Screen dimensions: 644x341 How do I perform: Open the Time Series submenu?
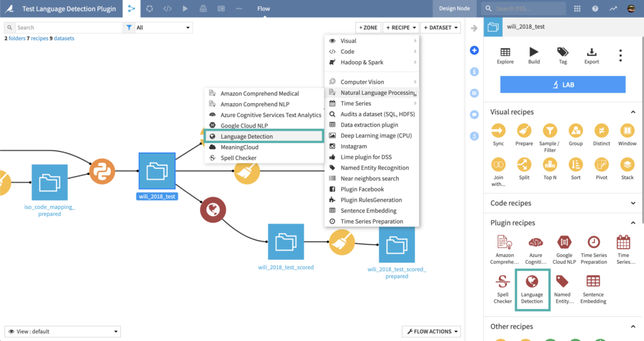372,104
